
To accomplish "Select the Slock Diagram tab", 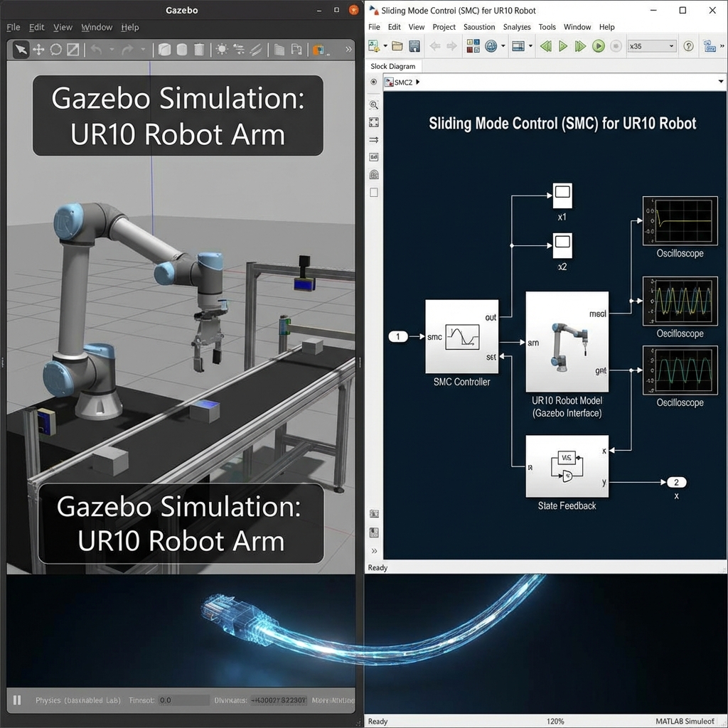I will 392,66.
